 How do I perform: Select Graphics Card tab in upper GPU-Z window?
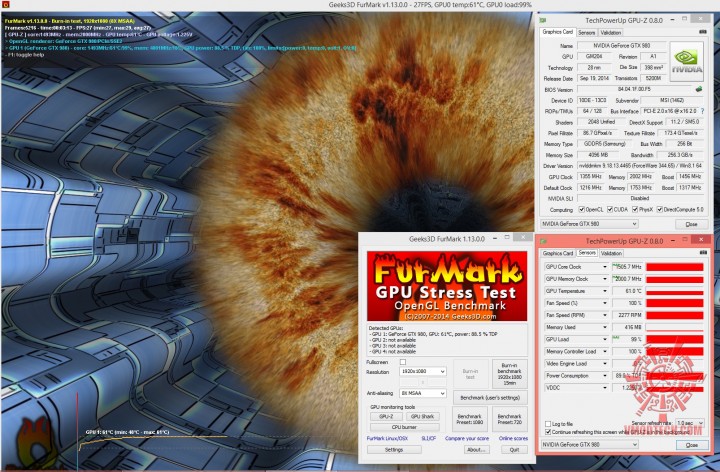coord(557,32)
